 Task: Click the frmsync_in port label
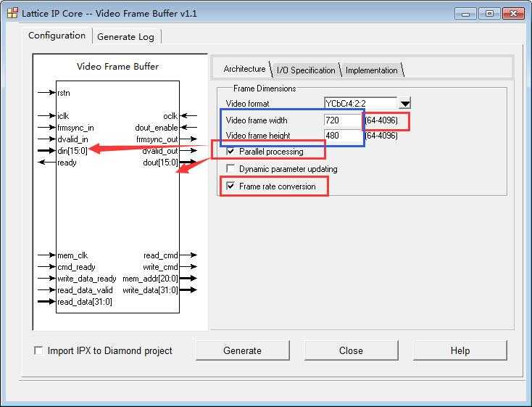pyautogui.click(x=75, y=128)
